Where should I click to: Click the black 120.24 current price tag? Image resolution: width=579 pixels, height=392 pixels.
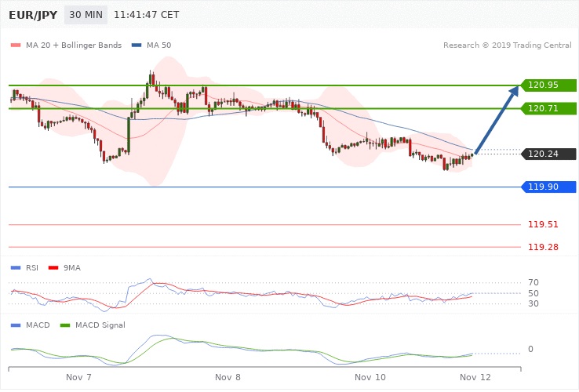pos(548,154)
